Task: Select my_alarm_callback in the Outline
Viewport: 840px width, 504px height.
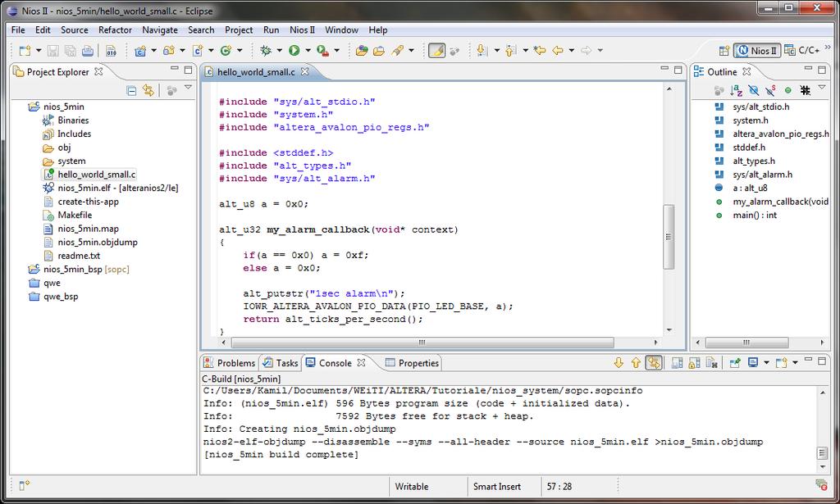Action: coord(780,201)
